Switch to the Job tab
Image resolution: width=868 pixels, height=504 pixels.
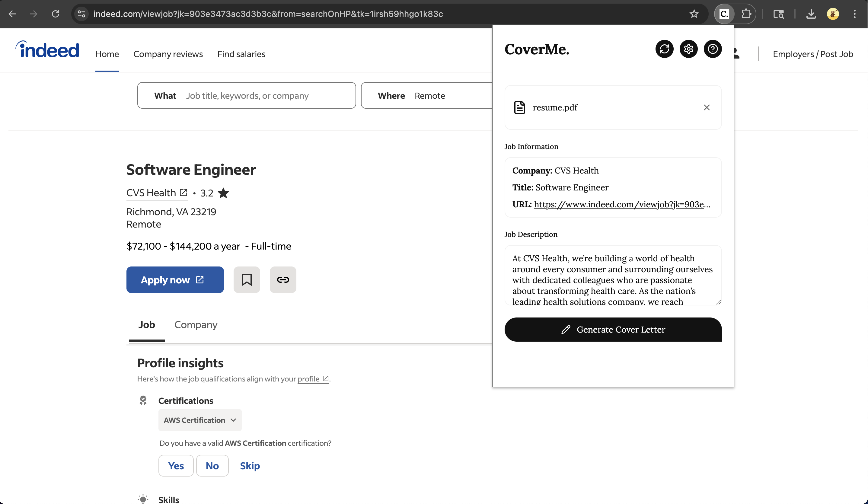click(147, 324)
